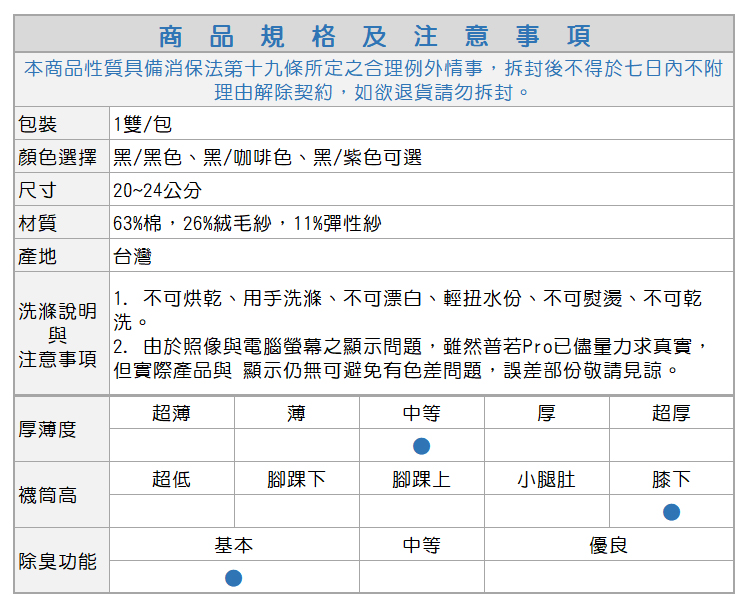Pick the 腳踝上 sock height label

point(421,479)
